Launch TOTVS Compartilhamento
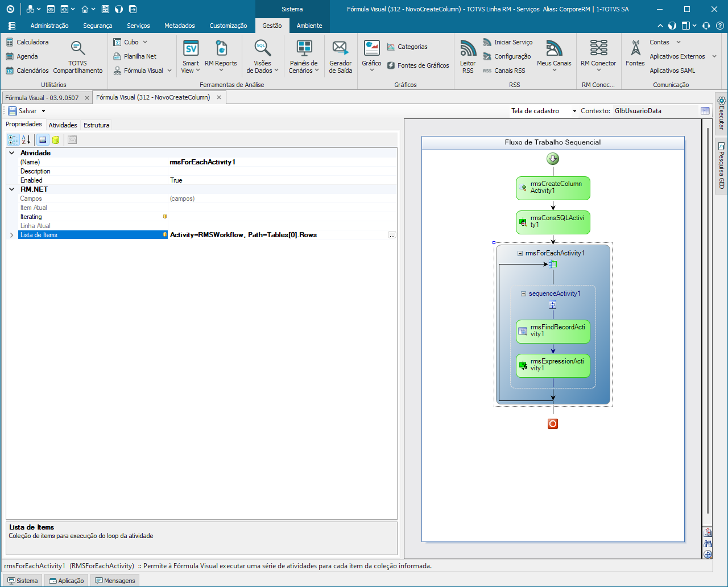Screen dimensions: 728x587 click(x=78, y=57)
